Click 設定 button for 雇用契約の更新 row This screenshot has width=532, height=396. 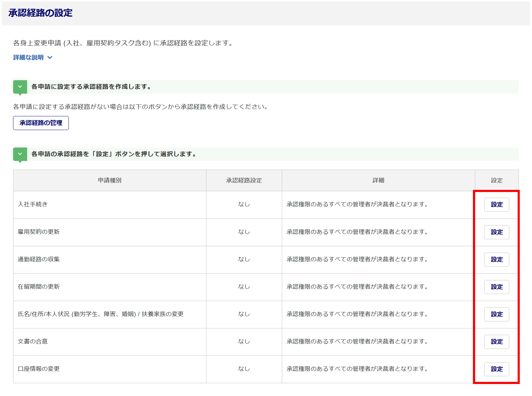coord(496,232)
